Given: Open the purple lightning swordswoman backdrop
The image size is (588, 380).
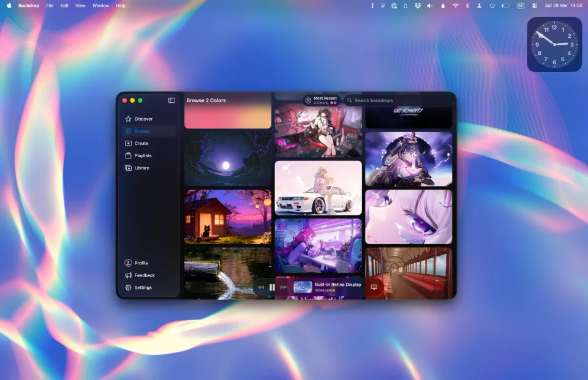Looking at the screenshot, I should [x=409, y=159].
